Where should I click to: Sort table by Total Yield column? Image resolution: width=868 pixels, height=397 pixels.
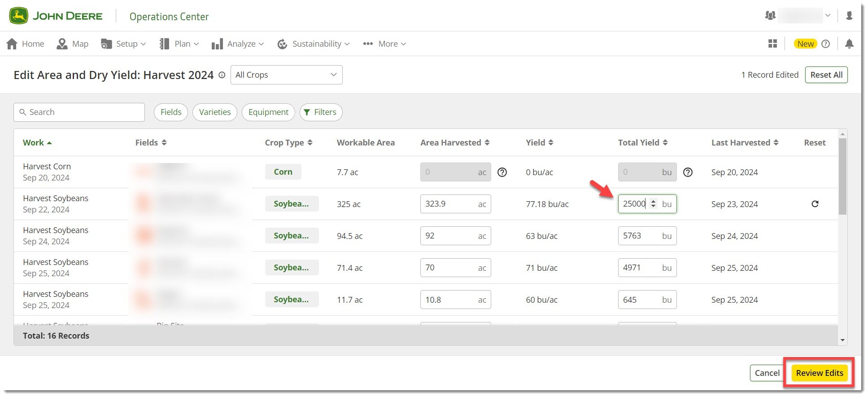point(643,142)
